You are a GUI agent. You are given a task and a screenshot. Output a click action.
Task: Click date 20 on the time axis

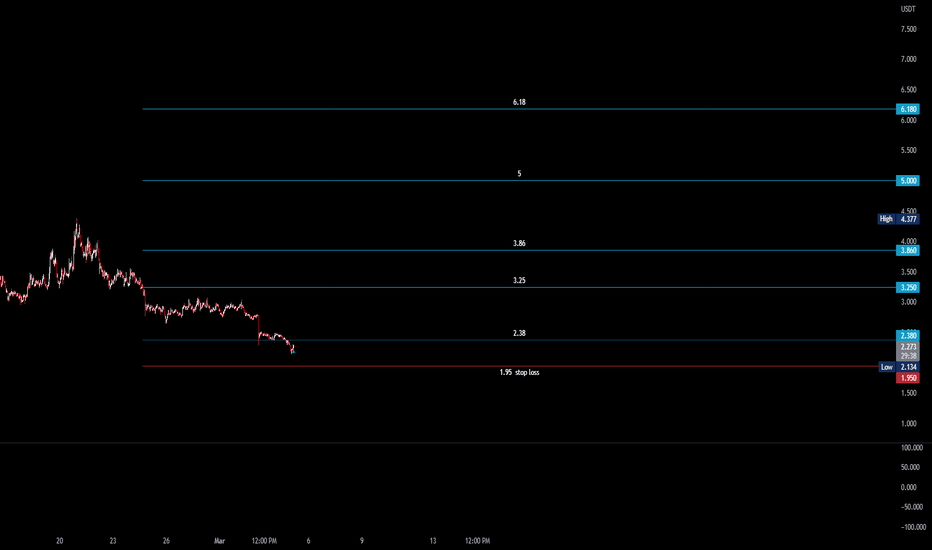(59, 541)
